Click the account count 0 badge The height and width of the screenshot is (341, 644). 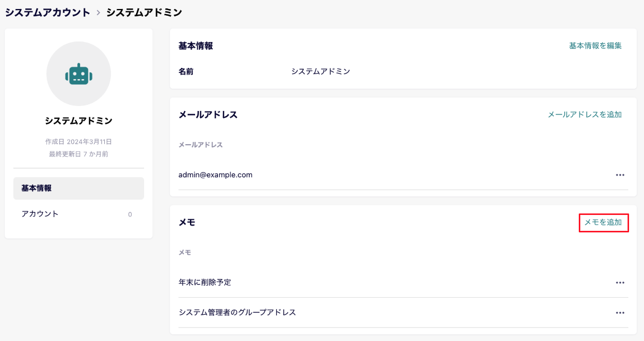(x=130, y=214)
